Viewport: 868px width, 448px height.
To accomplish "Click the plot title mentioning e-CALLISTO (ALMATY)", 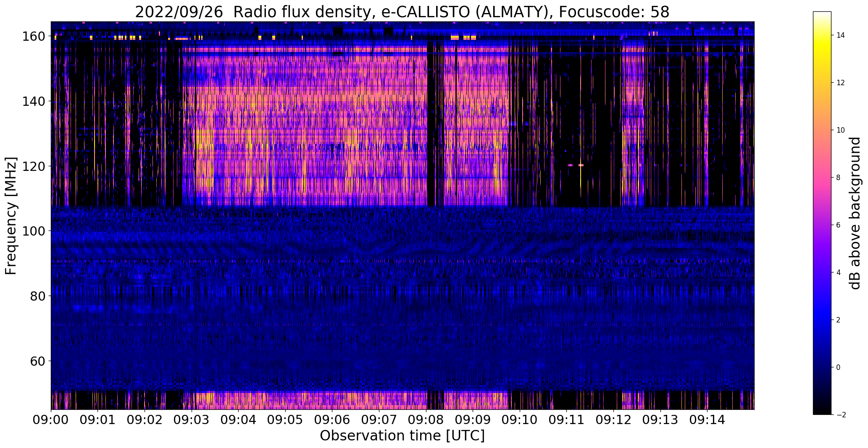I will coord(402,12).
